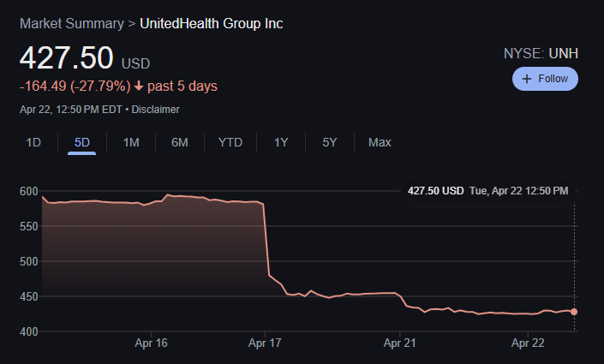Open the Max chart range
The image size is (604, 364).
(380, 142)
